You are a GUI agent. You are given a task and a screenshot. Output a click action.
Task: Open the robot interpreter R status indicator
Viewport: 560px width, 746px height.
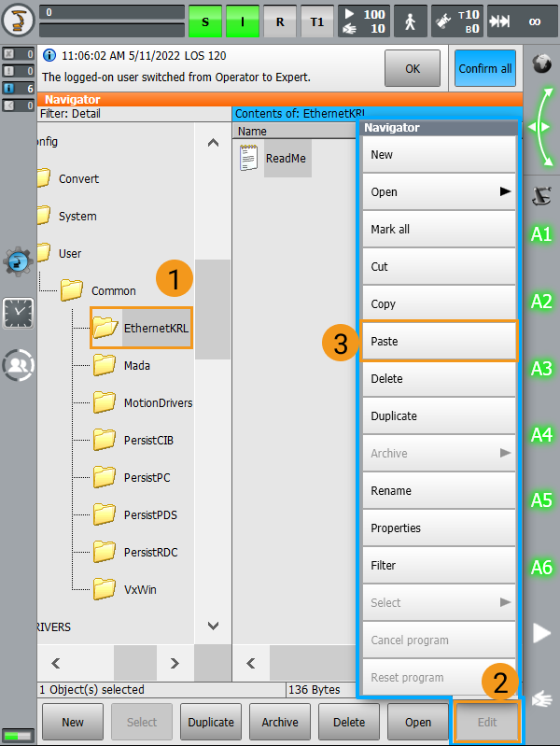(280, 21)
